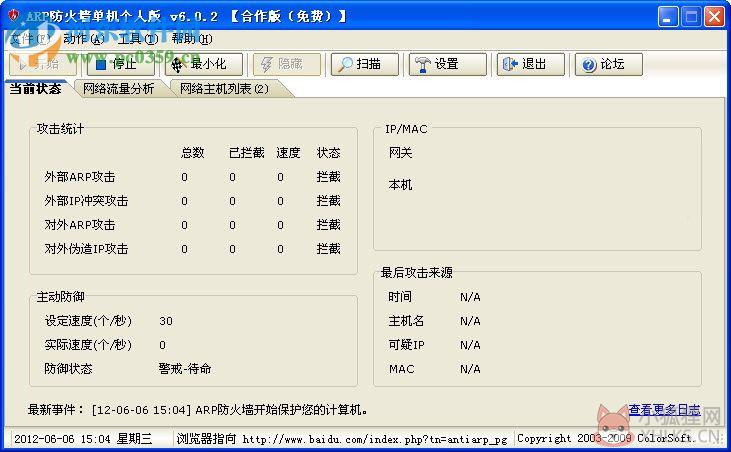731x452 pixels.
Task: Click the 最小化 (Minimize) toolbar button
Action: [204, 64]
